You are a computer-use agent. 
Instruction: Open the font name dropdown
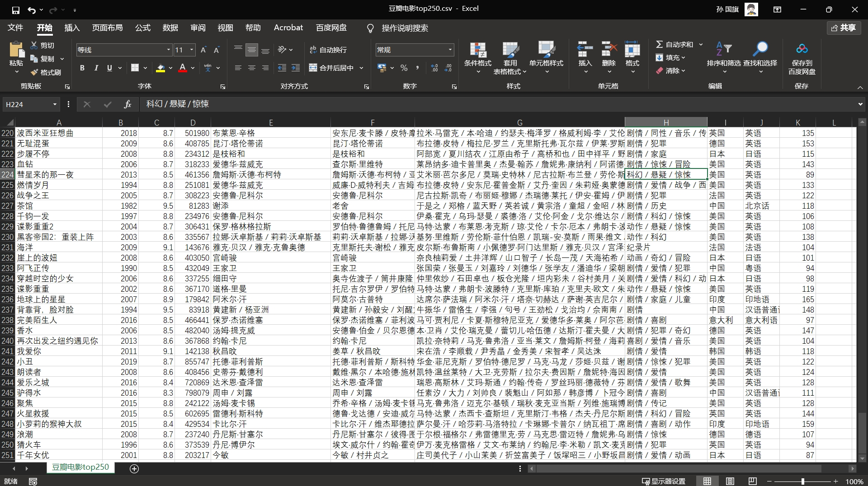[x=169, y=50]
